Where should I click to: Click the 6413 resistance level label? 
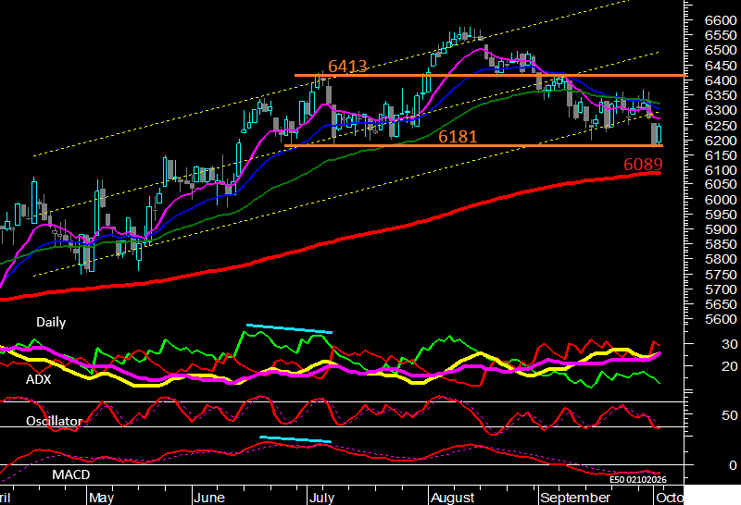[x=347, y=66]
